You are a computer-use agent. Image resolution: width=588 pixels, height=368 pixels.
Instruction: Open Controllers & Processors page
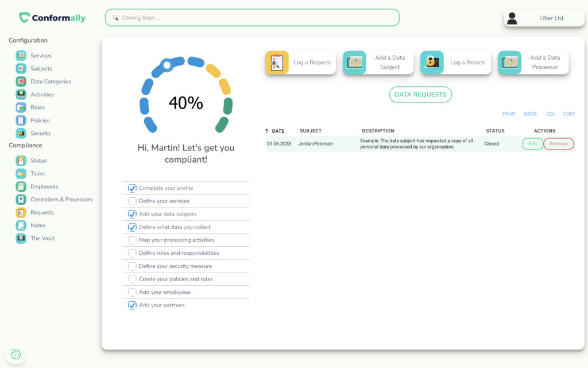(x=61, y=200)
